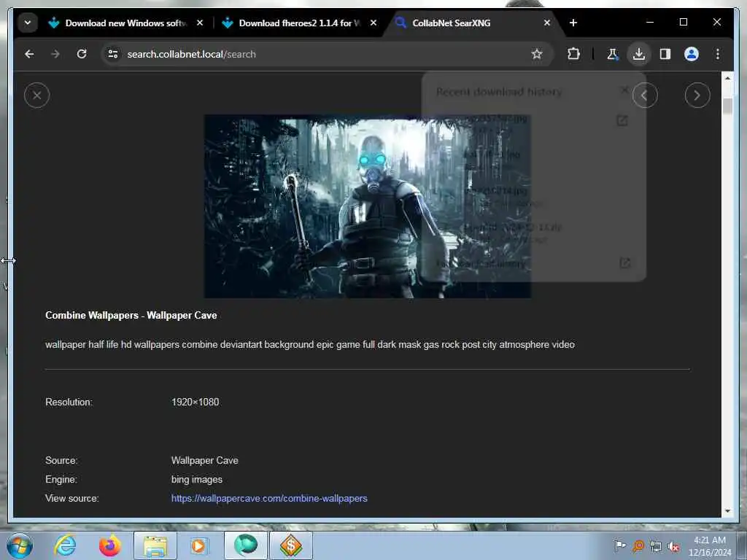Click the bing images engine value

[197, 479]
